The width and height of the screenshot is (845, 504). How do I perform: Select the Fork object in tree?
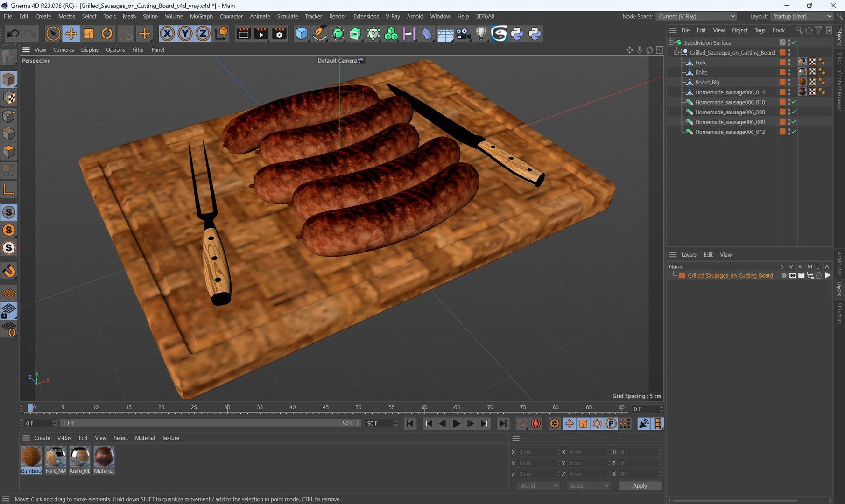tap(700, 63)
